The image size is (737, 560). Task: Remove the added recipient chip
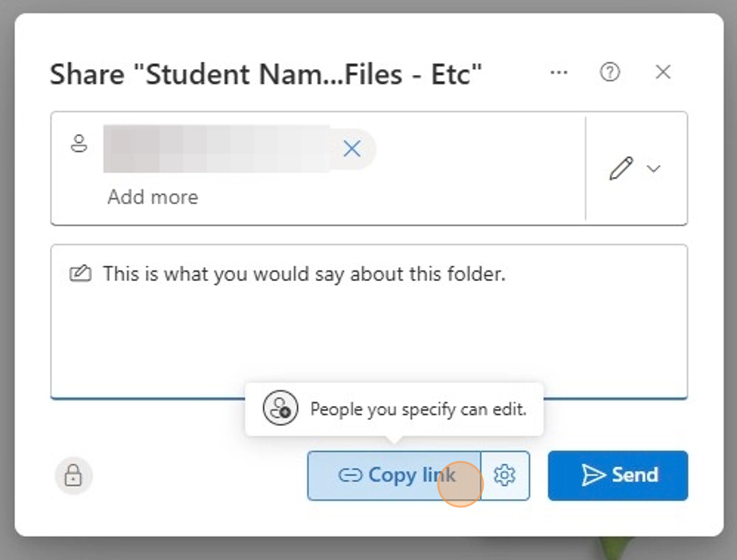pos(352,149)
